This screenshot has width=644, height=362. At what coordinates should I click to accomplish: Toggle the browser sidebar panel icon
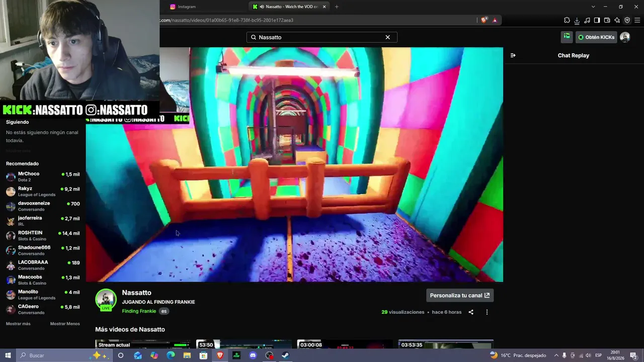tap(597, 20)
